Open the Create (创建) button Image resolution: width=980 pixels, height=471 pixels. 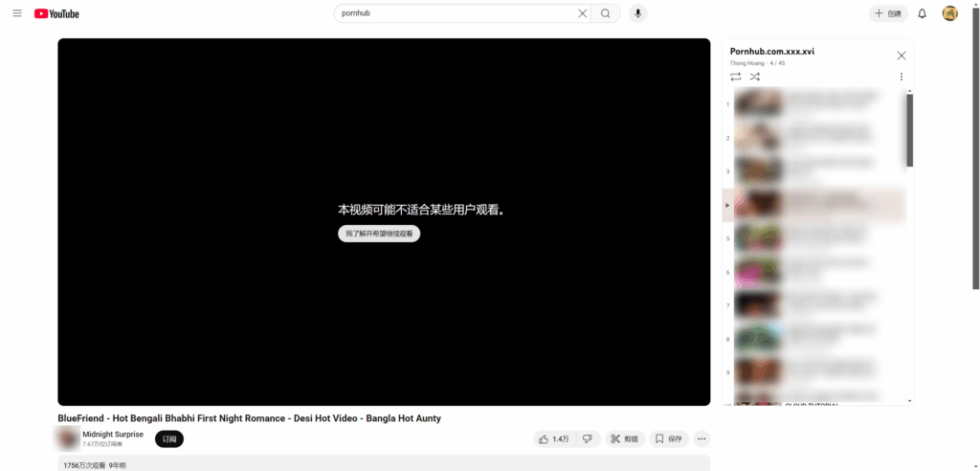pyautogui.click(x=888, y=13)
